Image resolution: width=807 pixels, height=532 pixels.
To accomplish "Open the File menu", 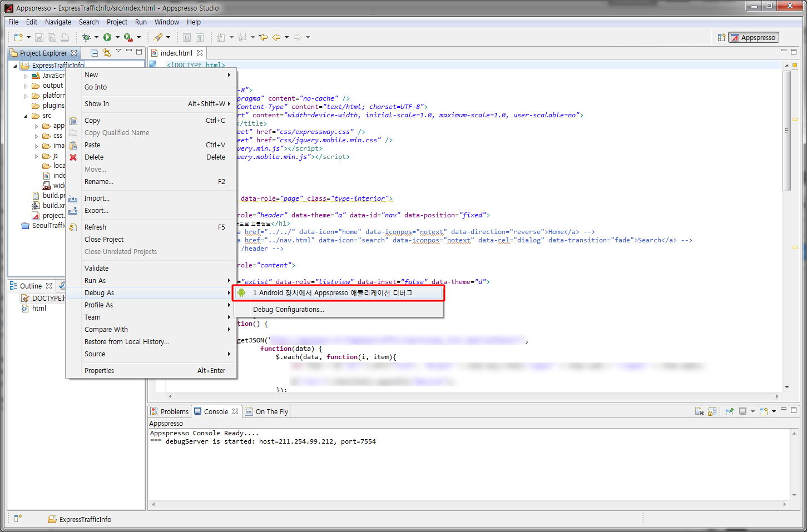I will 13,22.
